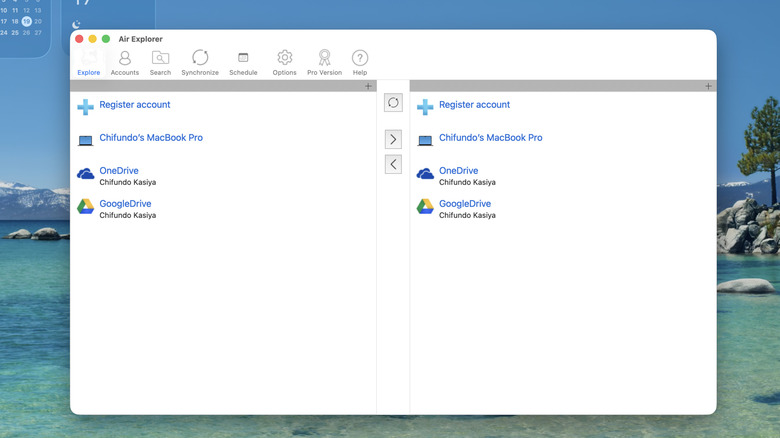Screen dimensions: 780x438
Task: Open GoogleDrive link in right pane
Action: (x=465, y=204)
